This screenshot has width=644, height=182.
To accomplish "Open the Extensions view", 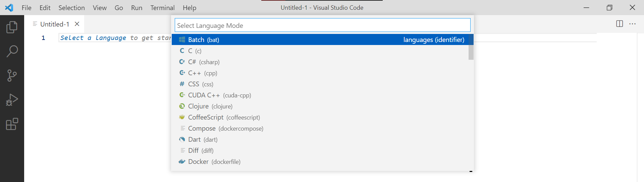I will tap(12, 124).
